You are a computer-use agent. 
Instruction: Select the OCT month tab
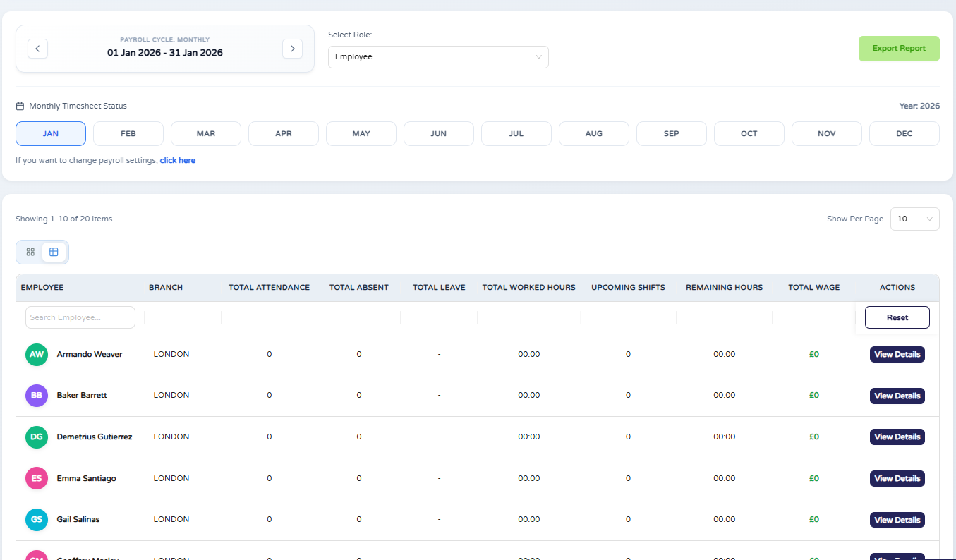(x=749, y=133)
